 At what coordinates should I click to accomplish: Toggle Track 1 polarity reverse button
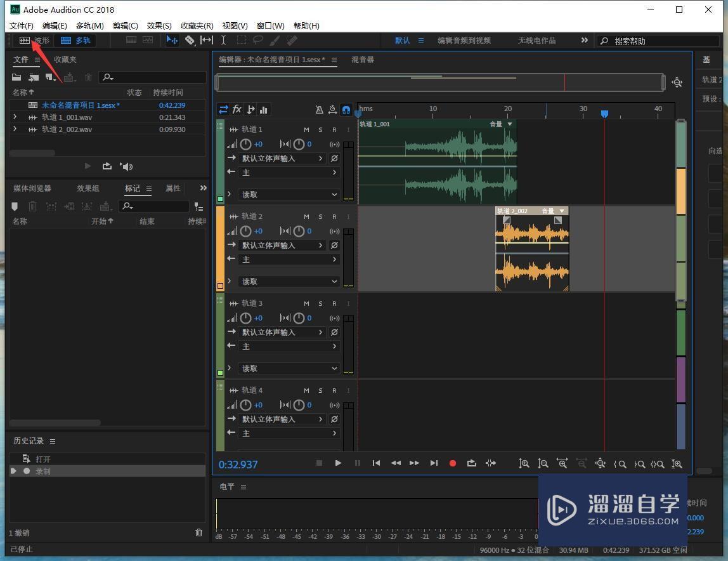click(334, 159)
